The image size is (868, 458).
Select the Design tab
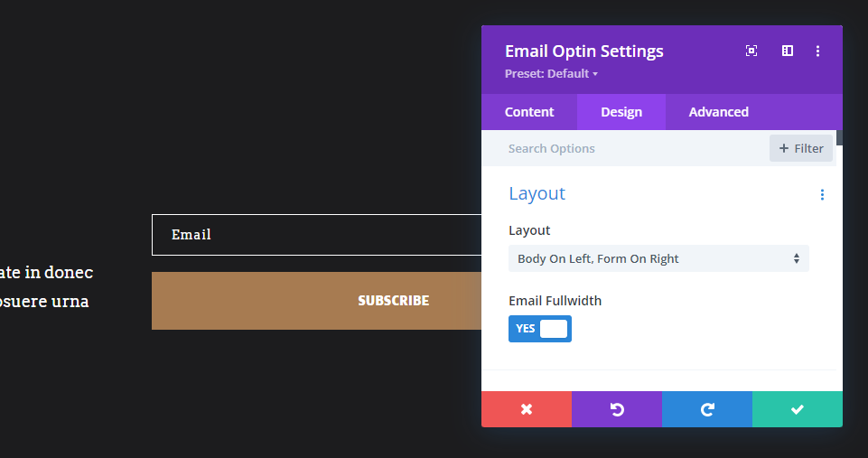pos(621,112)
